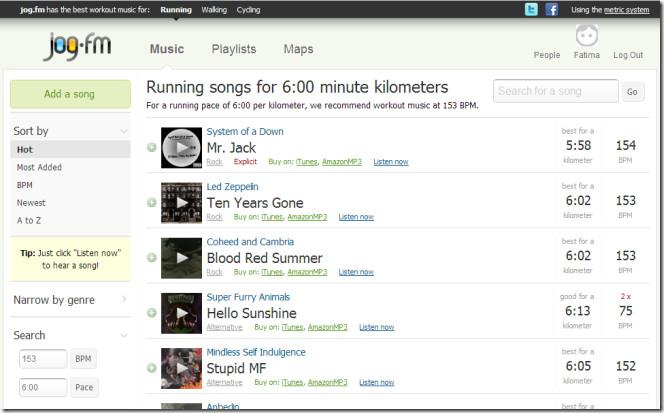Image resolution: width=664 pixels, height=413 pixels.
Task: Expand the Narrow by genre section
Action: 124,299
